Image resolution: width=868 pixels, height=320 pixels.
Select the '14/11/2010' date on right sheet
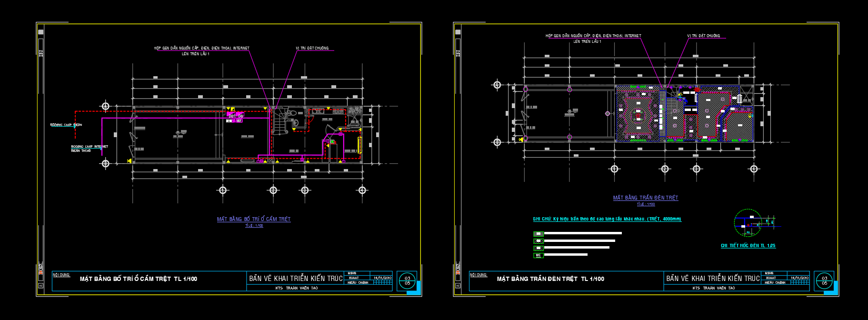[799, 278]
